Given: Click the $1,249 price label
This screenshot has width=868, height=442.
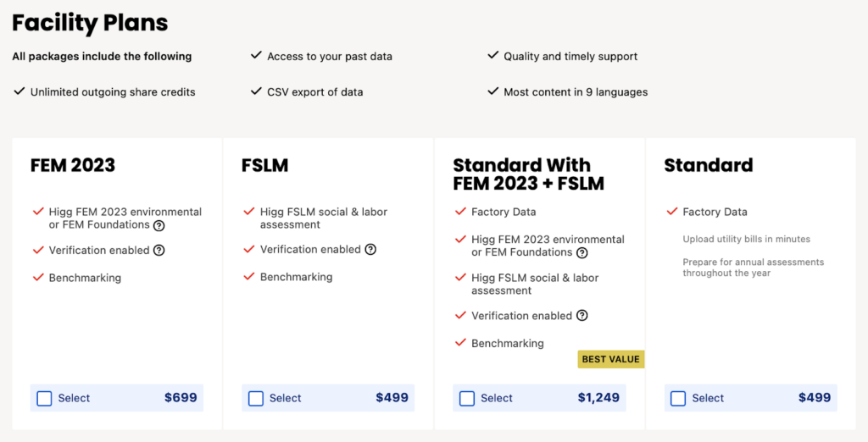Looking at the screenshot, I should click(x=598, y=398).
